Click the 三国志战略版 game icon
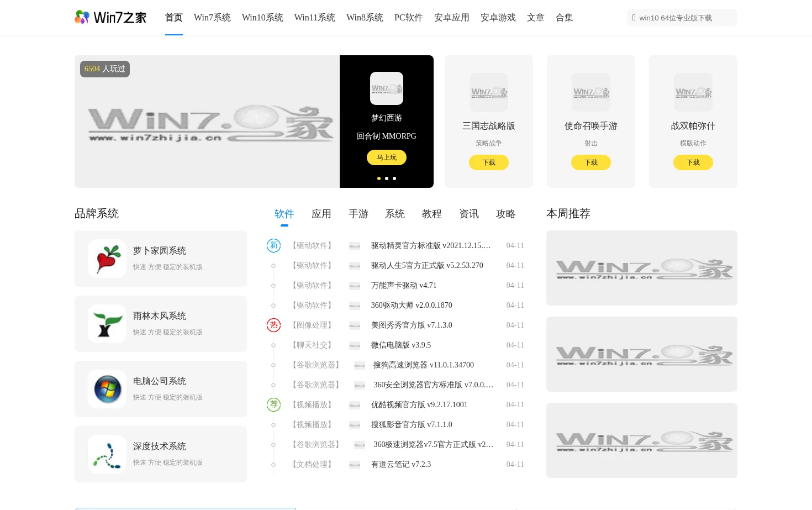This screenshot has width=812, height=510. tap(489, 92)
